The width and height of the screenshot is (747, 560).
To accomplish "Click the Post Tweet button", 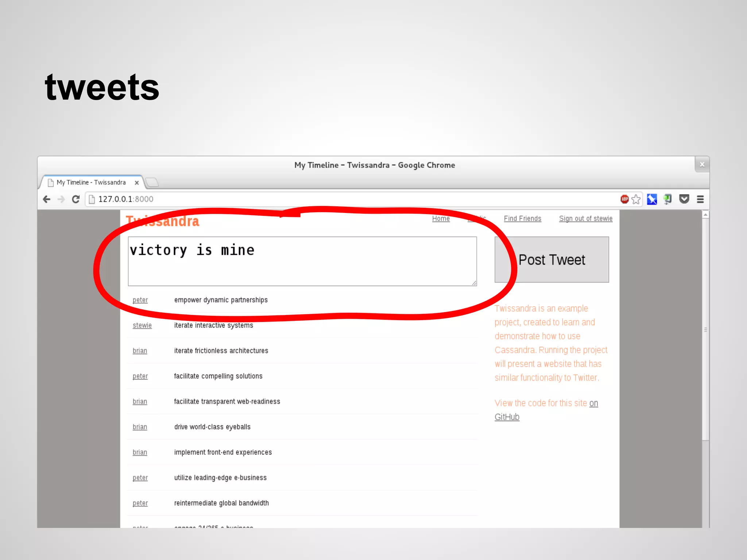I will 551,260.
